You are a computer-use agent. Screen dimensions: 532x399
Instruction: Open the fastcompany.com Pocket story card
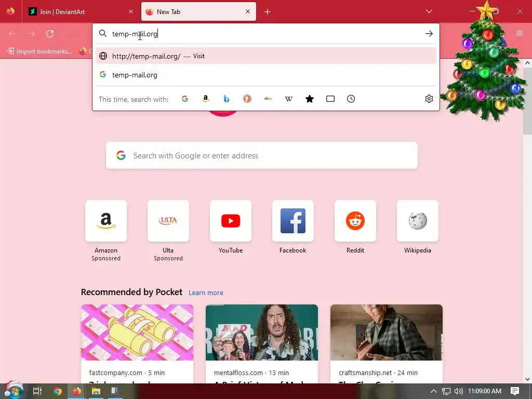click(x=137, y=344)
